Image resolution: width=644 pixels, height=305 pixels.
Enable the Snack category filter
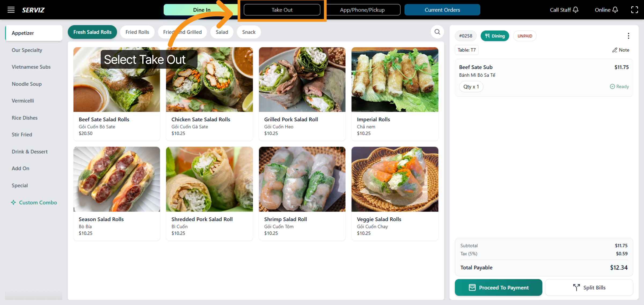(x=248, y=32)
